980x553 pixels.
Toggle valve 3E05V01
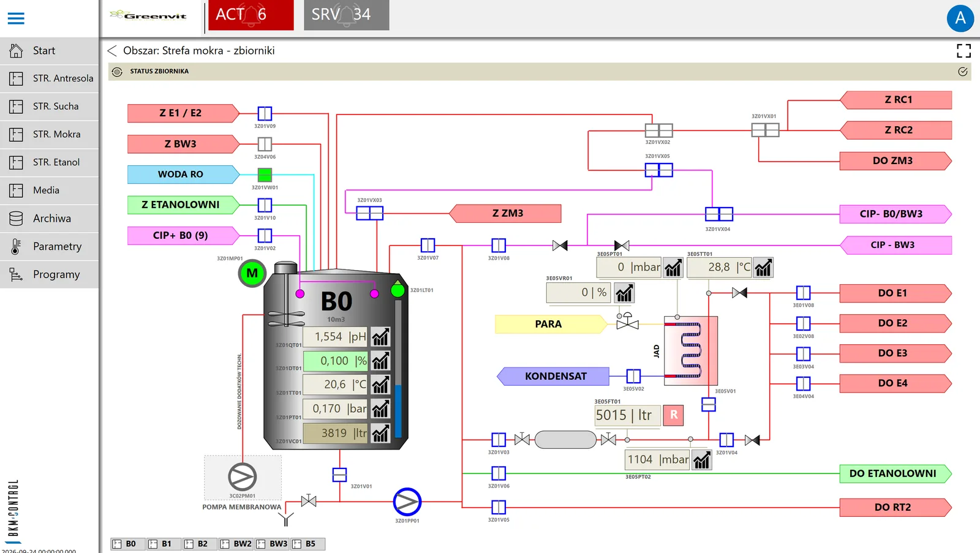tap(709, 405)
